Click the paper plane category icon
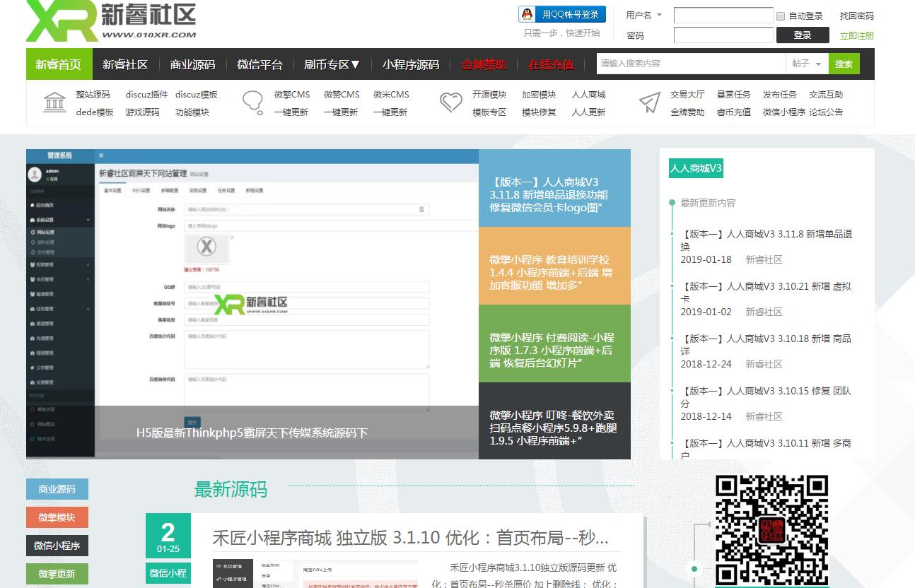This screenshot has width=915, height=588. (649, 102)
